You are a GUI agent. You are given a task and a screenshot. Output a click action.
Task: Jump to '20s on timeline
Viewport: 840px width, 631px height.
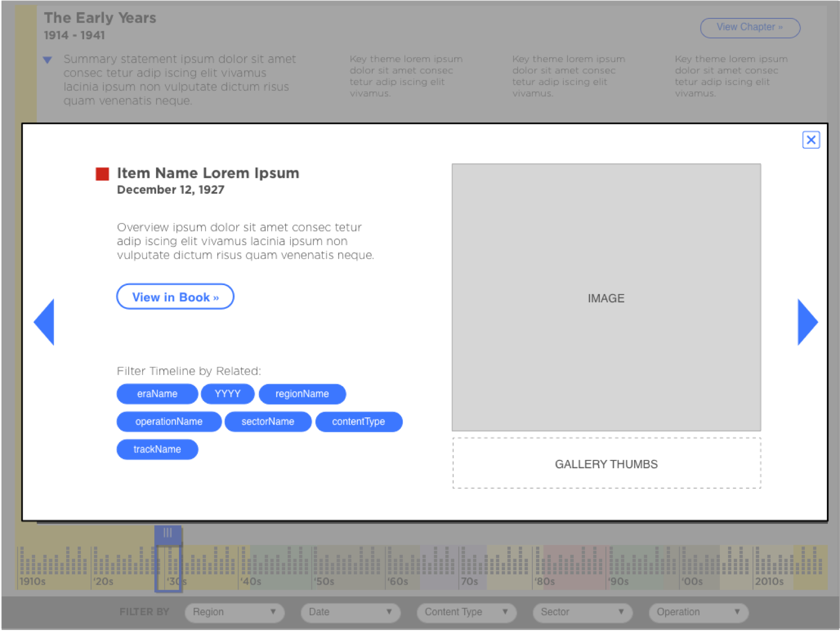click(x=103, y=582)
